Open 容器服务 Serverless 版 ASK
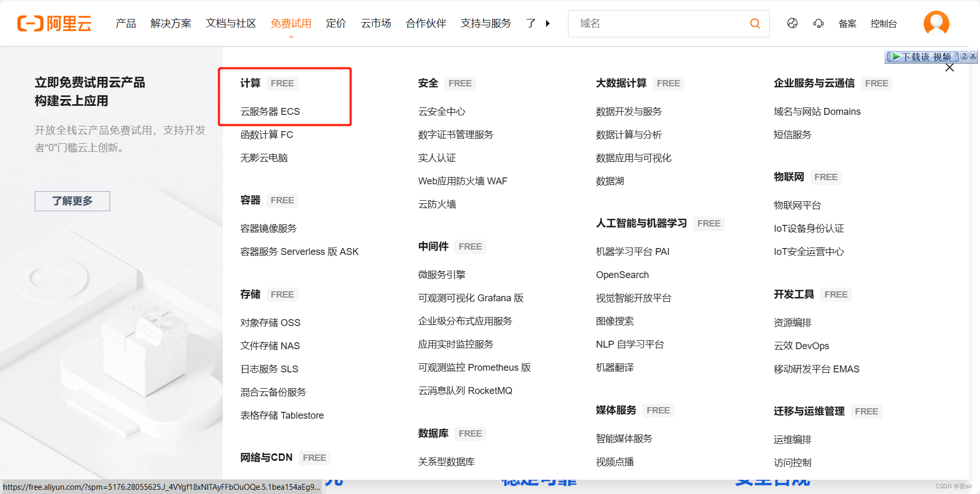Image resolution: width=980 pixels, height=494 pixels. click(299, 251)
